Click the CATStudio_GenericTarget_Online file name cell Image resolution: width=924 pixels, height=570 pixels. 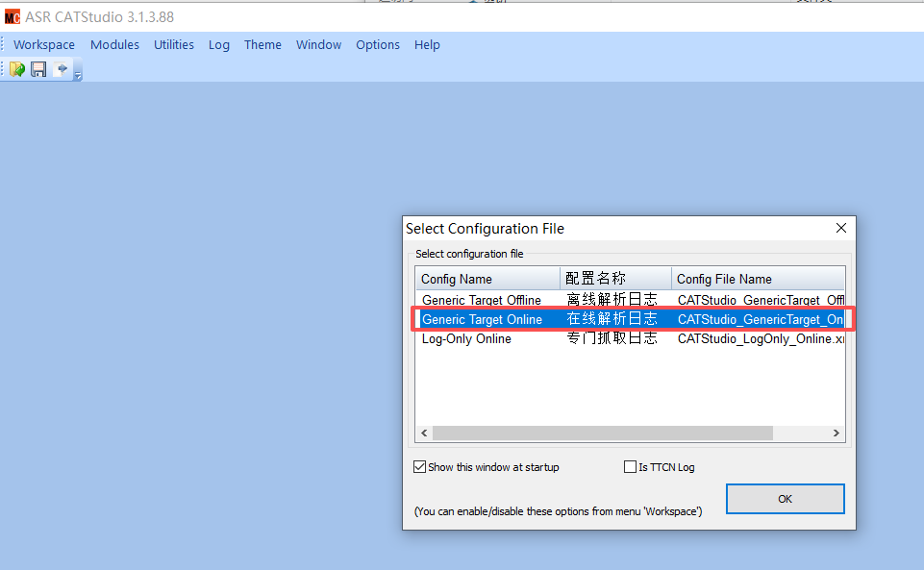point(761,319)
